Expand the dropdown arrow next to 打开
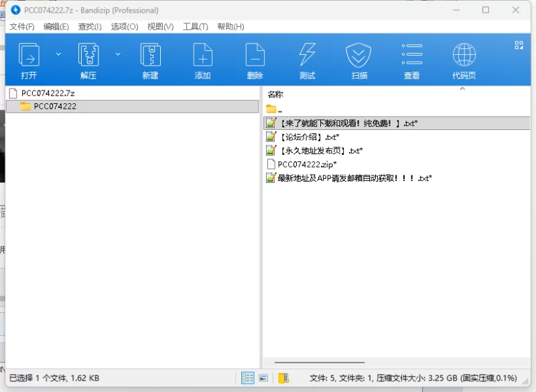This screenshot has height=392, width=536. click(x=58, y=54)
